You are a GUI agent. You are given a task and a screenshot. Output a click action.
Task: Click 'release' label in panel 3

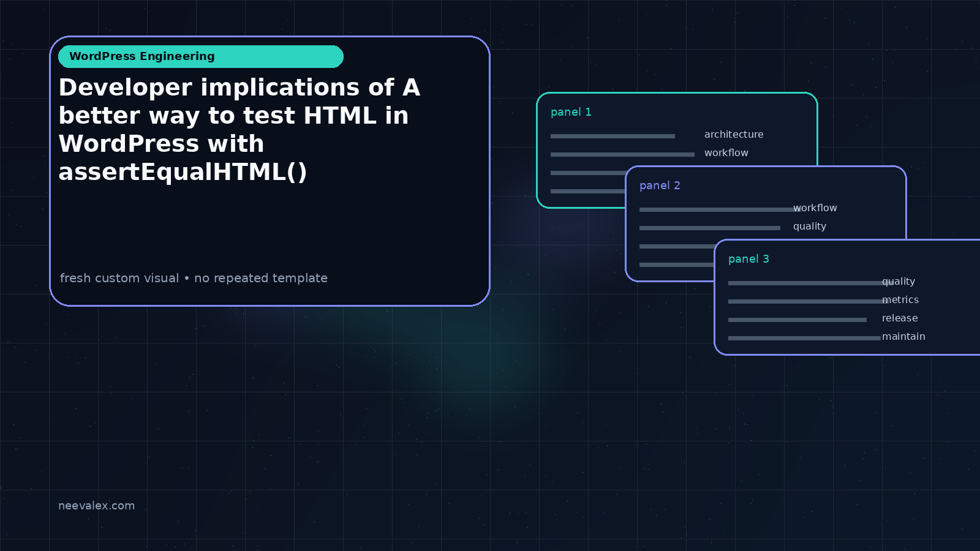(x=900, y=318)
